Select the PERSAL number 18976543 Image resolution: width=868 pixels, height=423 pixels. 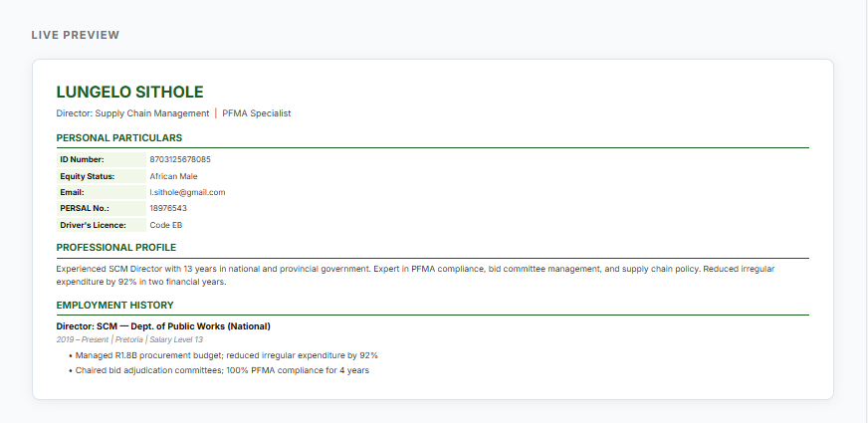coord(168,208)
